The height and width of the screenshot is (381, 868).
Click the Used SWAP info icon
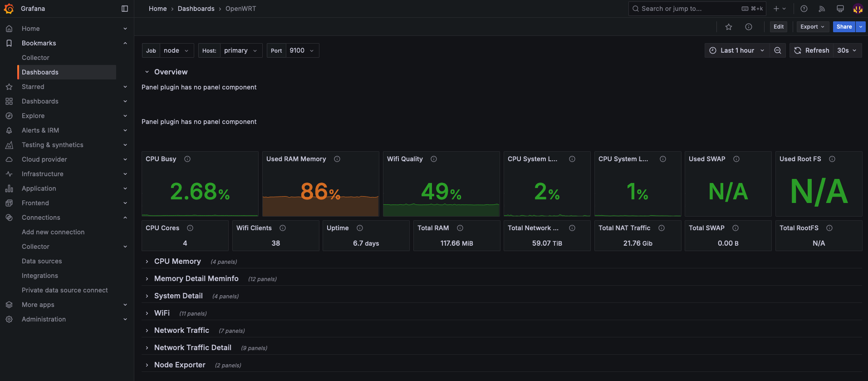[736, 159]
